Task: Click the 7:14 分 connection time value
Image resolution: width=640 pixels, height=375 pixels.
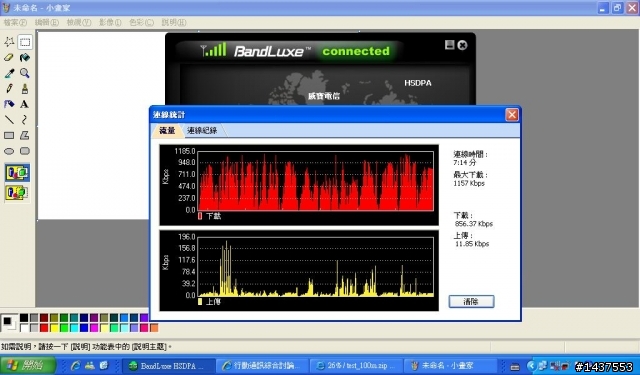Action: point(464,162)
